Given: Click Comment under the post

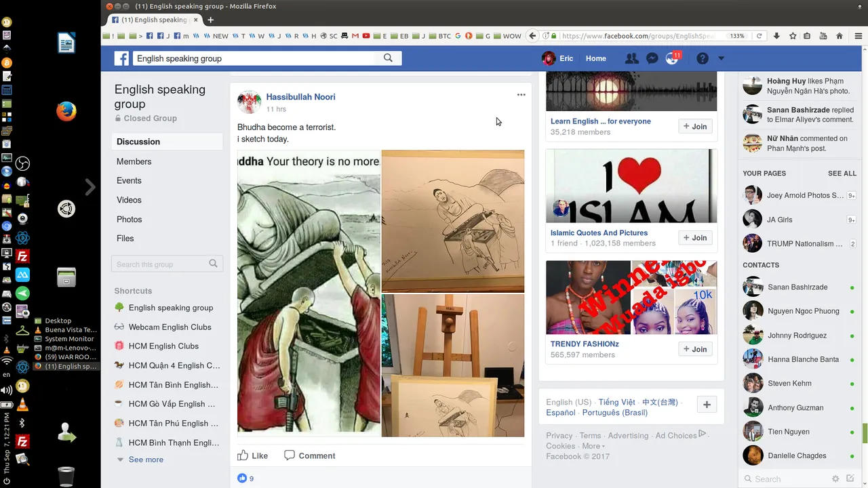Looking at the screenshot, I should coord(310,455).
